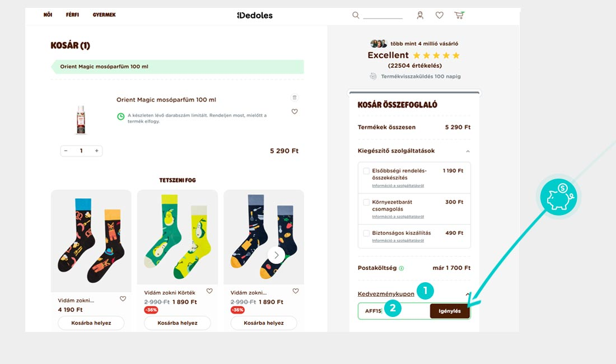The width and height of the screenshot is (616, 364).
Task: Add Körték socks via Kosárba helyez
Action: click(x=178, y=323)
